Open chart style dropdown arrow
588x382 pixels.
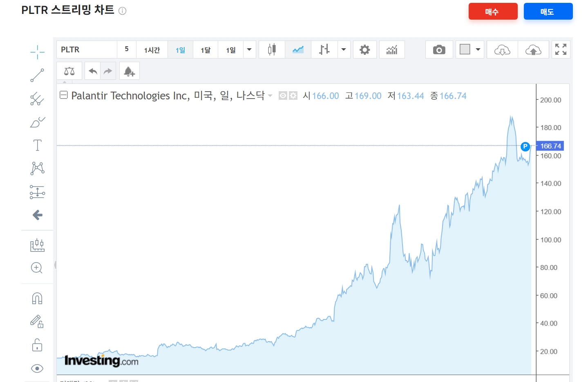[344, 49]
